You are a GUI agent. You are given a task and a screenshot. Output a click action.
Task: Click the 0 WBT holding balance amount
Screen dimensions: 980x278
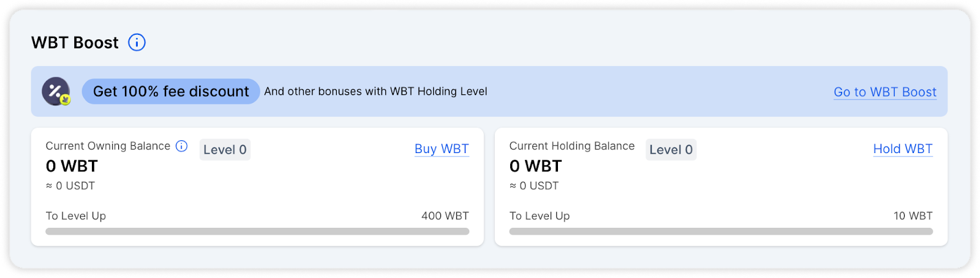535,166
